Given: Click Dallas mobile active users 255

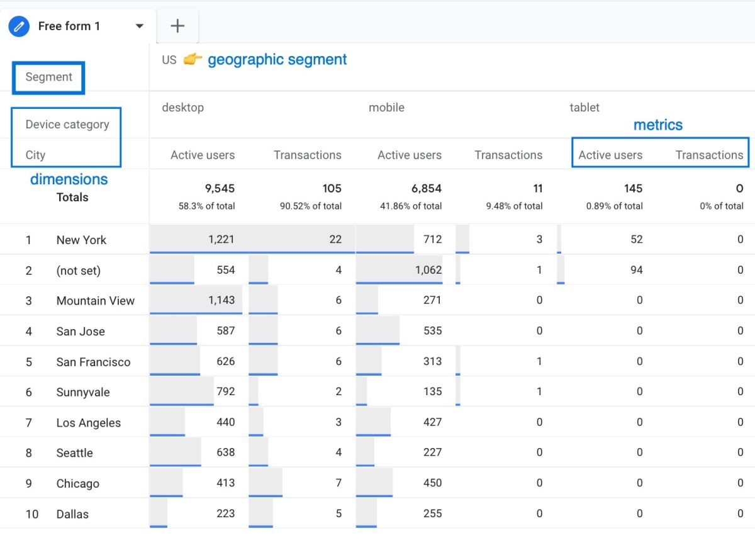Looking at the screenshot, I should pyautogui.click(x=432, y=513).
